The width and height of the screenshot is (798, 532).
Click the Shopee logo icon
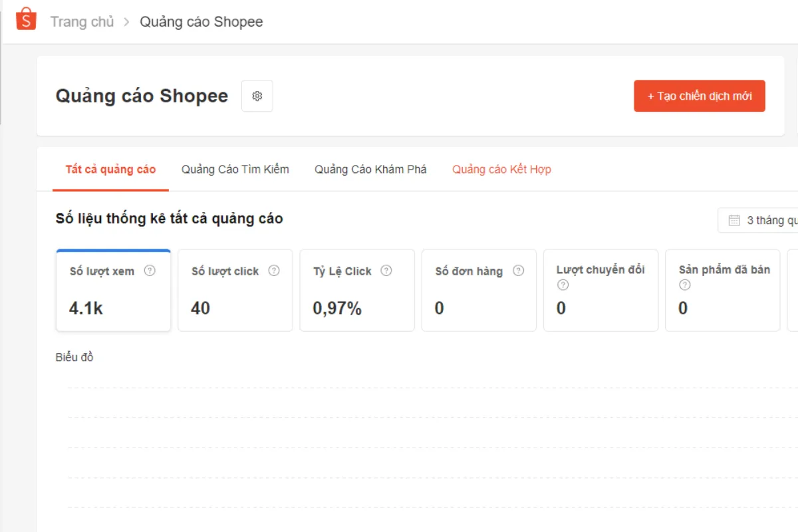26,19
